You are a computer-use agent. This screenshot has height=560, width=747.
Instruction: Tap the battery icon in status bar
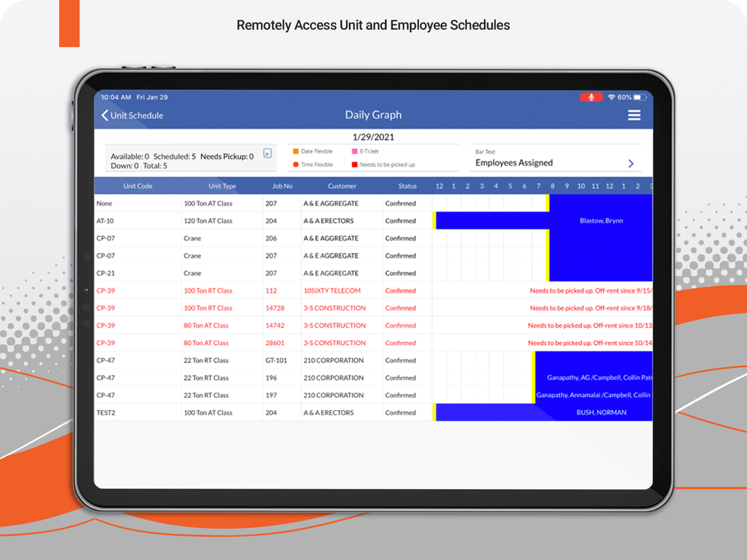pos(640,97)
